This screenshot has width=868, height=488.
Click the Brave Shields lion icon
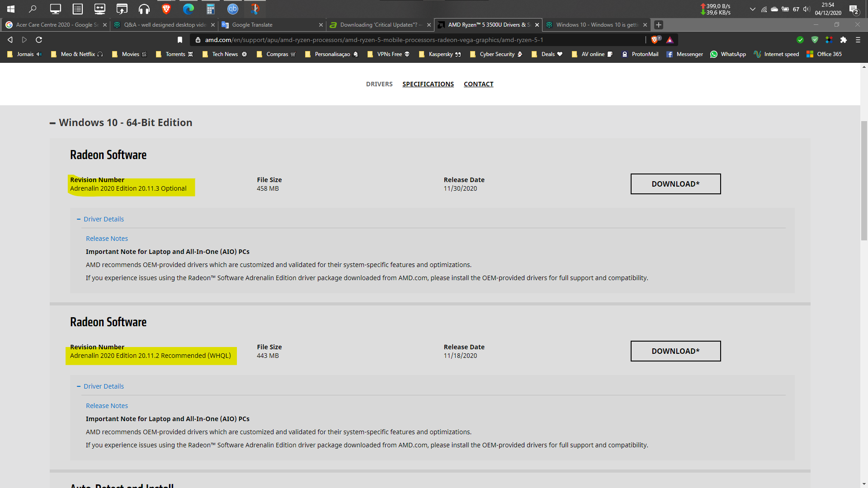654,40
